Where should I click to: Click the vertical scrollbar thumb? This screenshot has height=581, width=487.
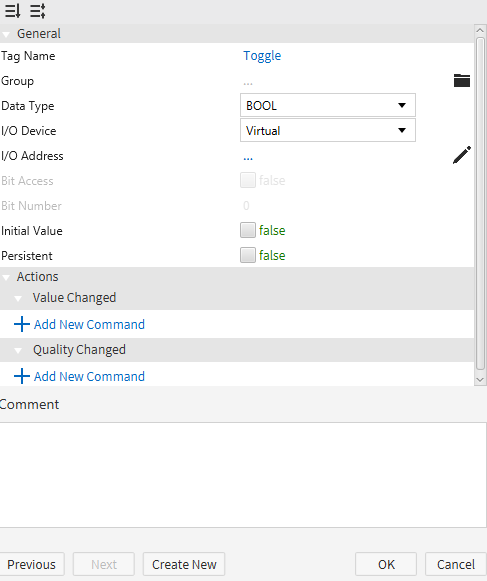(x=480, y=203)
